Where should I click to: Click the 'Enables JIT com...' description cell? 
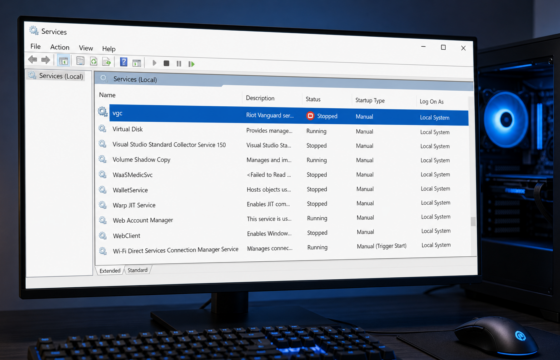[268, 204]
